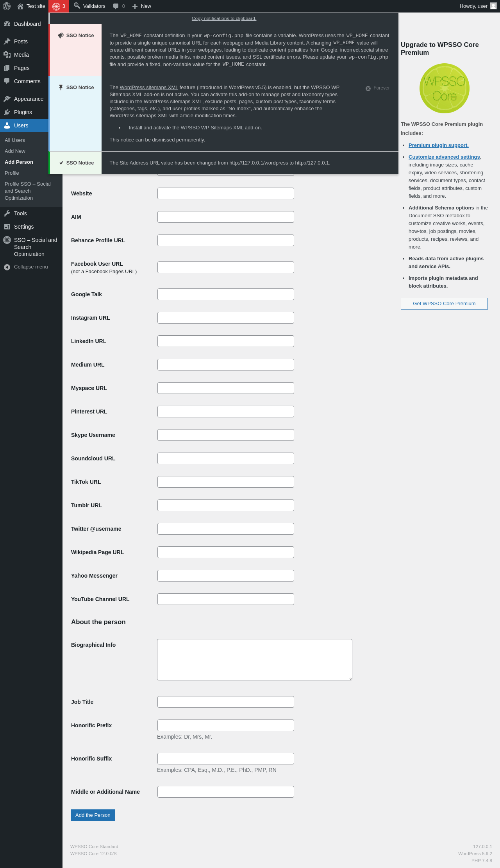Click the Biographical Info text area

pyautogui.click(x=255, y=660)
